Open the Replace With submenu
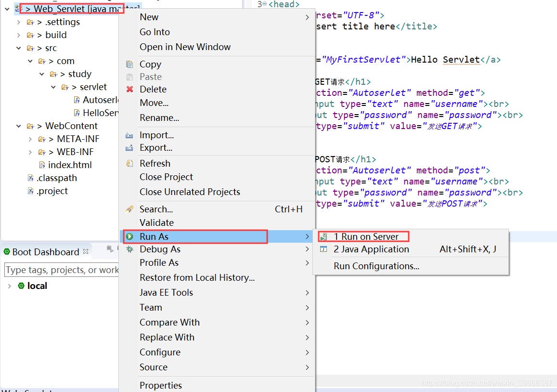 pos(217,337)
